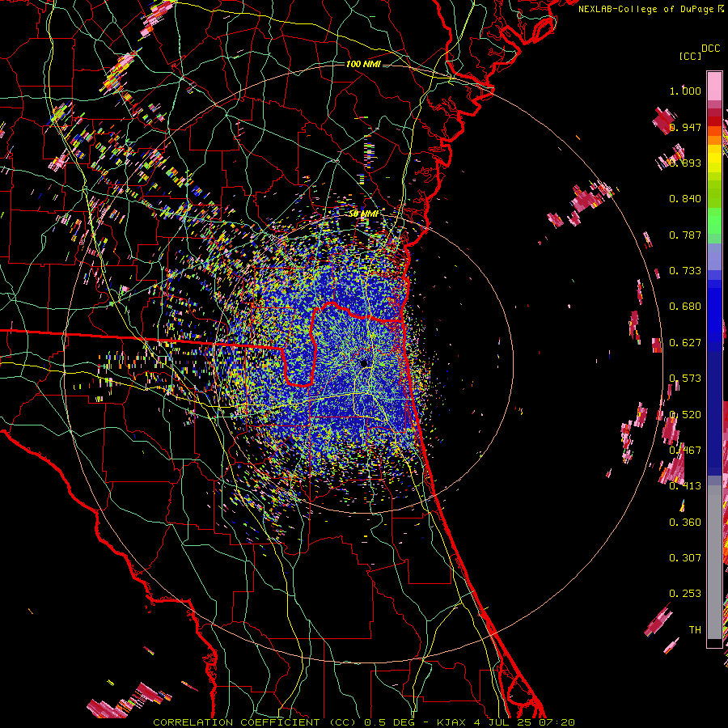The height and width of the screenshot is (728, 728).
Task: Click the 1.000 legend value
Action: [x=685, y=91]
